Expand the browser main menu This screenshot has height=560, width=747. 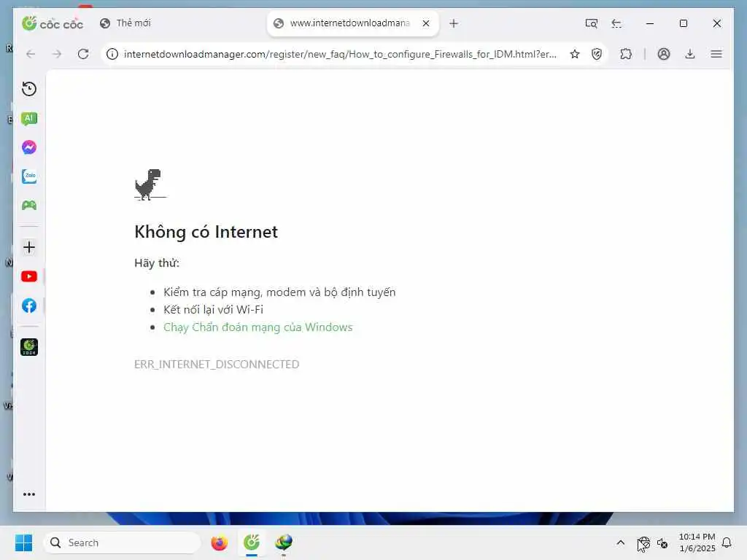(716, 54)
